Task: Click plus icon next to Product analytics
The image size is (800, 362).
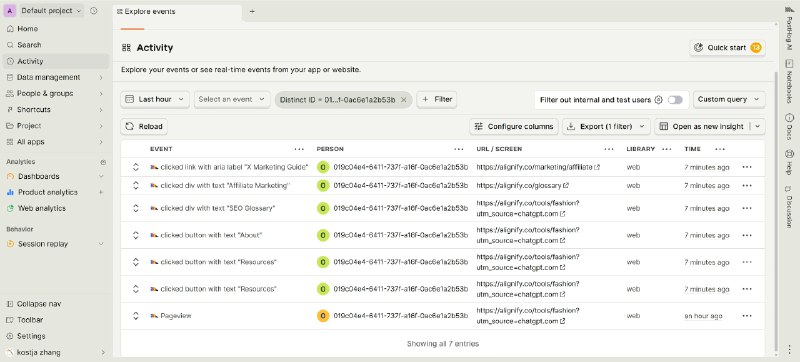Action: tap(101, 192)
